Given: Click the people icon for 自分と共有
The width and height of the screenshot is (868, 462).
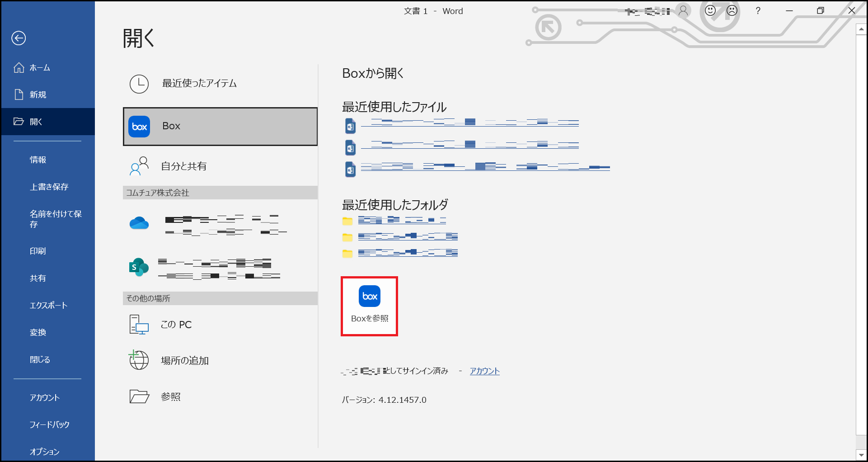Looking at the screenshot, I should click(x=139, y=166).
